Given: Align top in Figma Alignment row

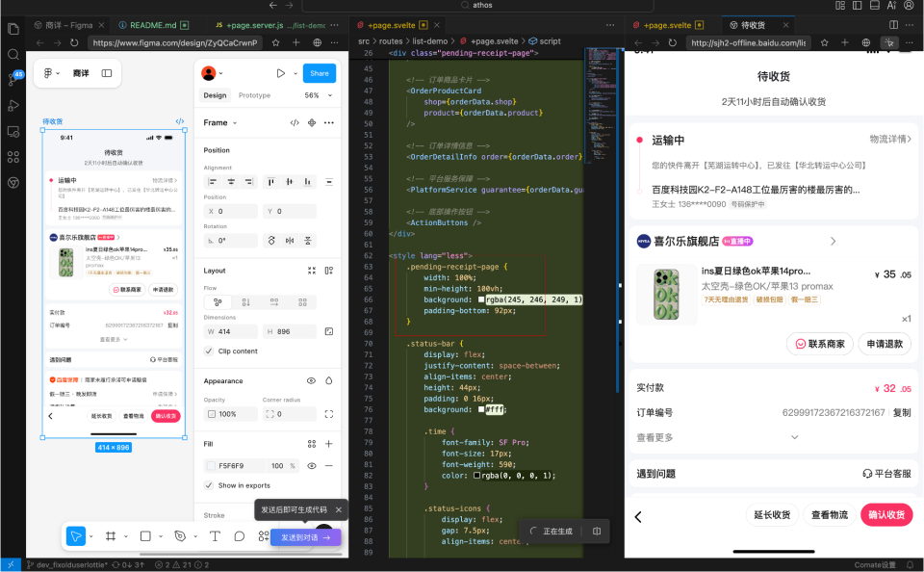Looking at the screenshot, I should pyautogui.click(x=270, y=182).
